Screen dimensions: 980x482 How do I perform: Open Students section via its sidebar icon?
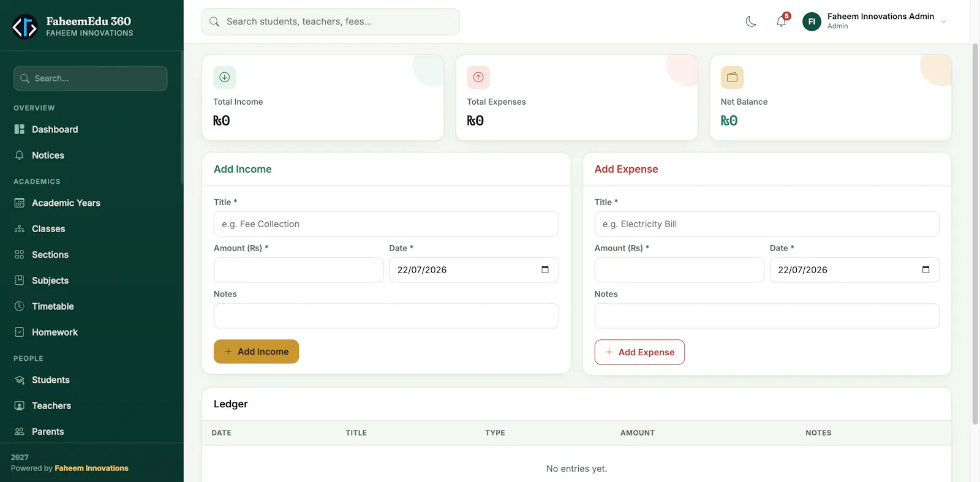pos(20,380)
